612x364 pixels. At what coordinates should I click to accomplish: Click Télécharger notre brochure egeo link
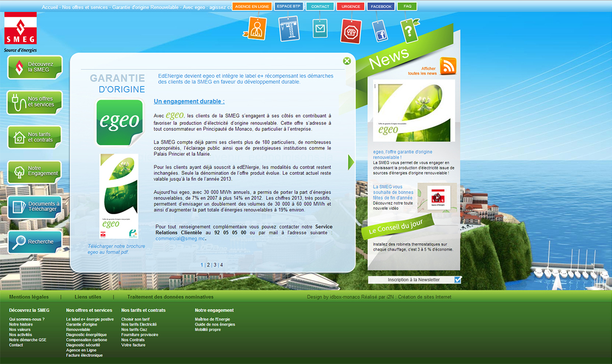tap(116, 249)
